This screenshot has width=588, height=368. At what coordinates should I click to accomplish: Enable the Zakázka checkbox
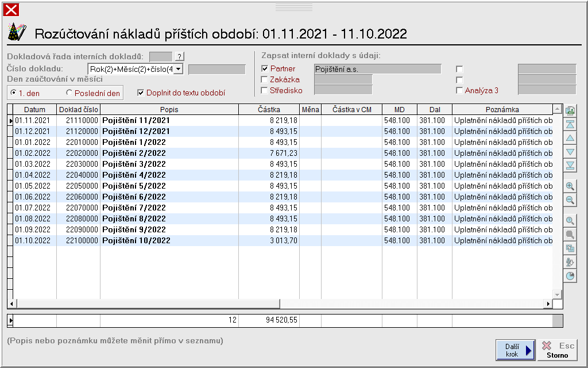[x=265, y=79]
